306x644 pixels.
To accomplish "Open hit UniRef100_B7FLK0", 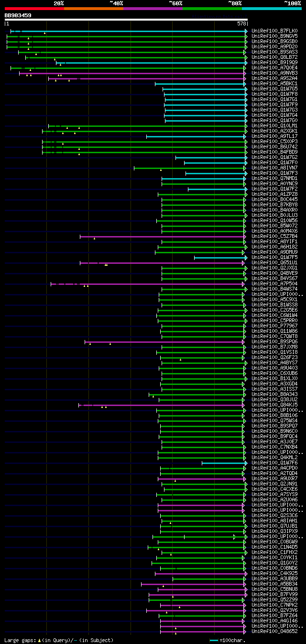I will (274, 31).
